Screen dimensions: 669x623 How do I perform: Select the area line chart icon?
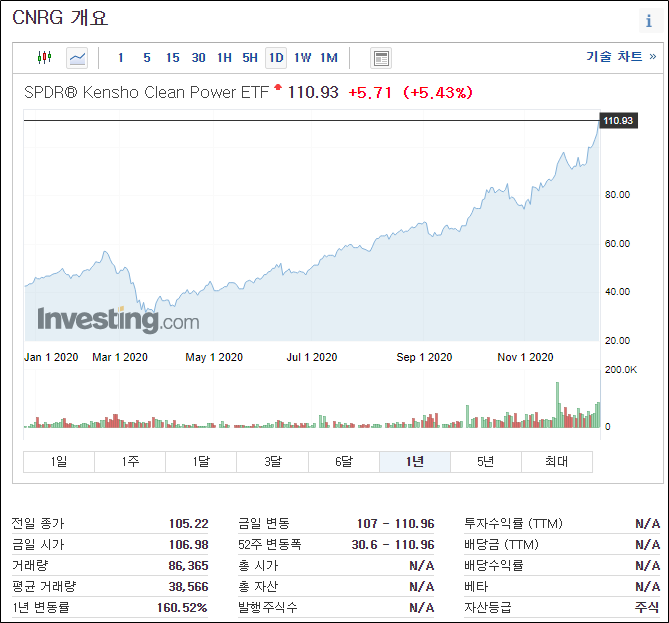coord(77,58)
